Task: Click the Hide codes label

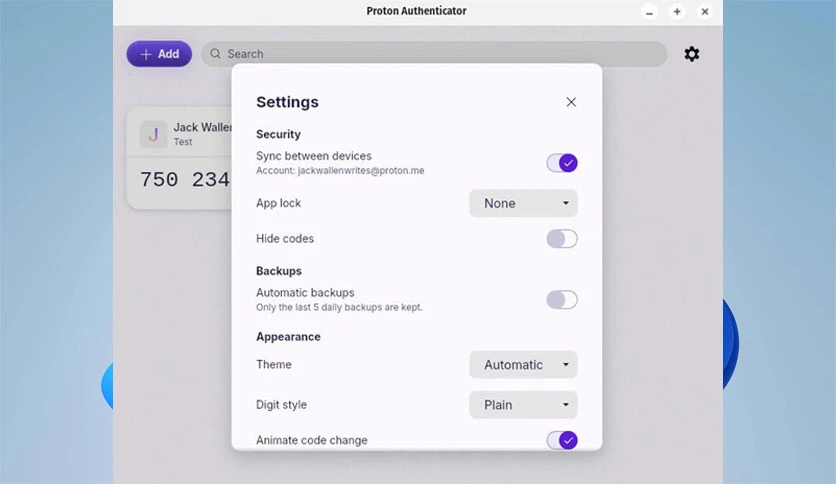Action: pos(285,239)
